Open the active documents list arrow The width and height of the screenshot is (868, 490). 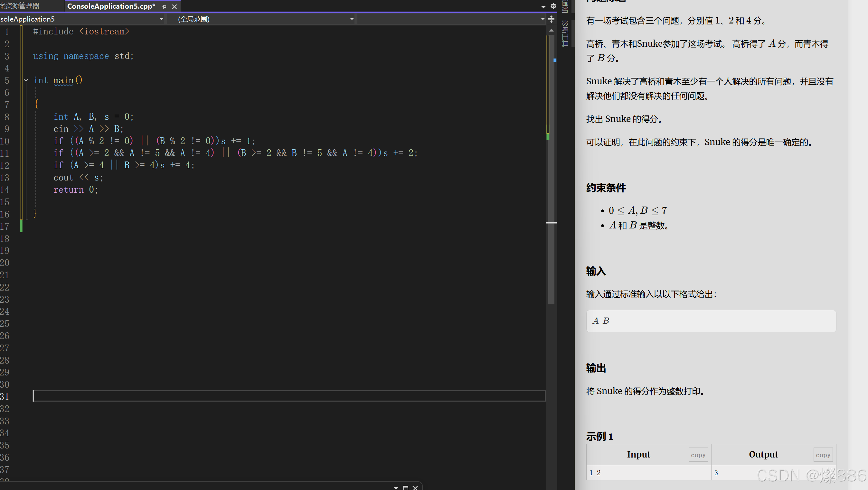pyautogui.click(x=543, y=6)
